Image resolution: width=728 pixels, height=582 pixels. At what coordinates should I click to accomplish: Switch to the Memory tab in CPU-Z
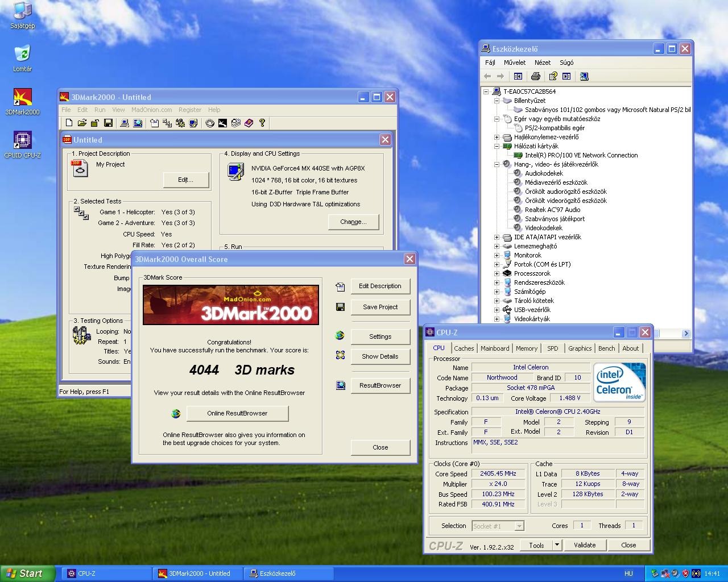[x=527, y=348]
